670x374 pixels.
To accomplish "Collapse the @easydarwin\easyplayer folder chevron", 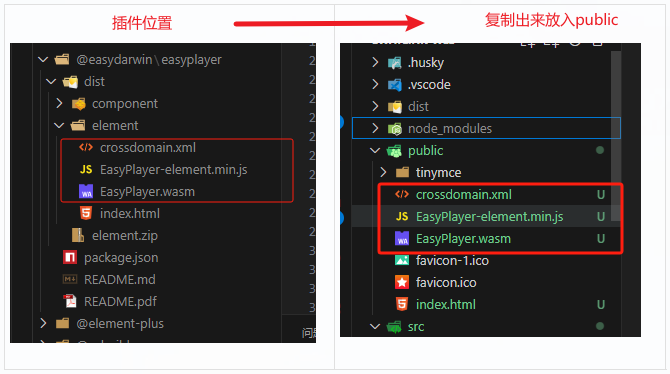I will coord(43,59).
